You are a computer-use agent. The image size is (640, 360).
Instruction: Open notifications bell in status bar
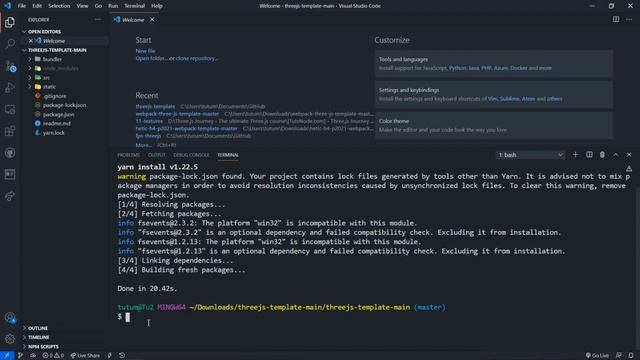tap(631, 356)
